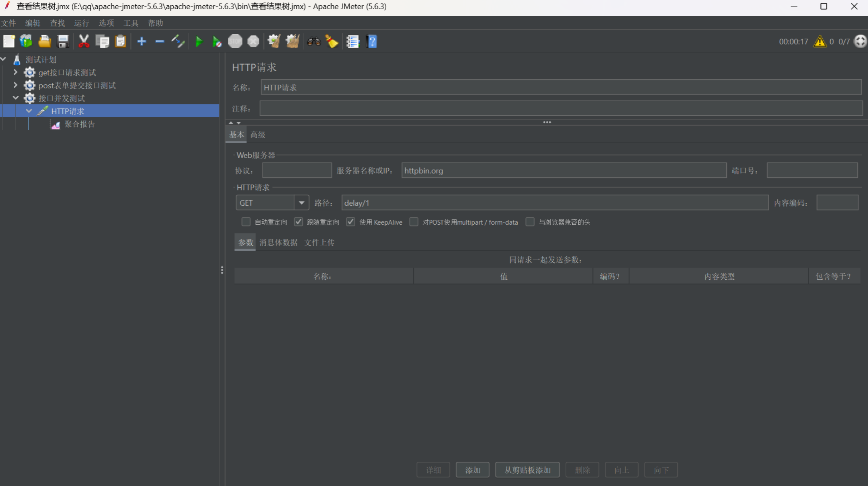
Task: Open the GET method dropdown
Action: (x=301, y=203)
